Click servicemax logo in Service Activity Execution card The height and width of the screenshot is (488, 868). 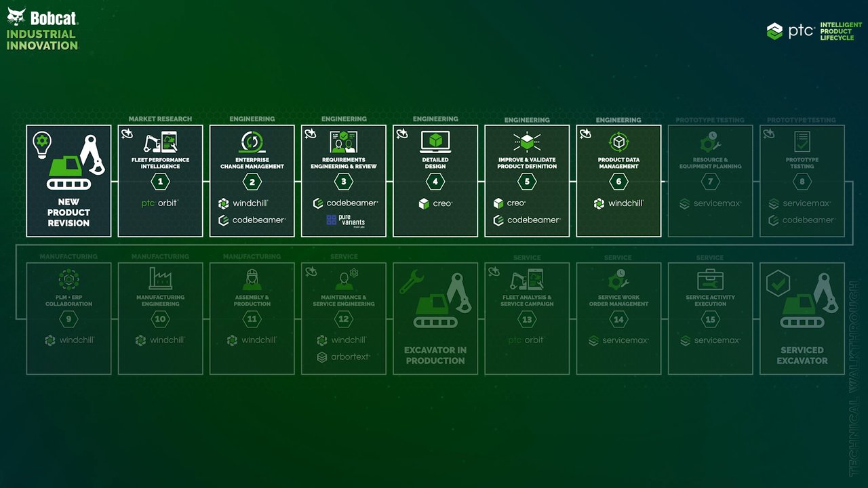pyautogui.click(x=710, y=340)
